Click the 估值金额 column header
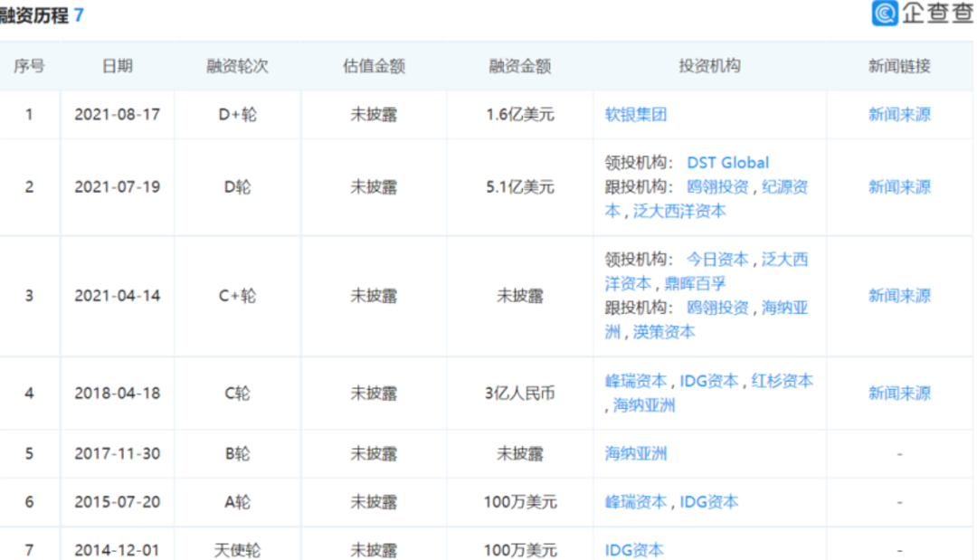The image size is (977, 560). (x=374, y=66)
